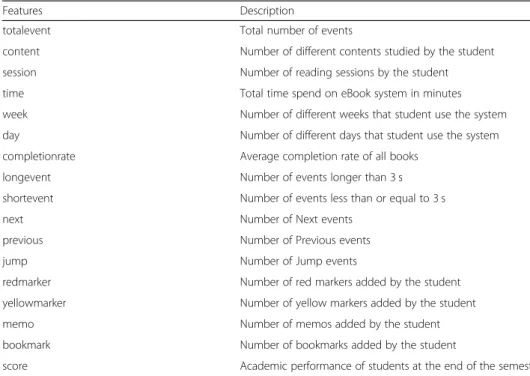Select the 'yellowmarker' feature cell

34,303
